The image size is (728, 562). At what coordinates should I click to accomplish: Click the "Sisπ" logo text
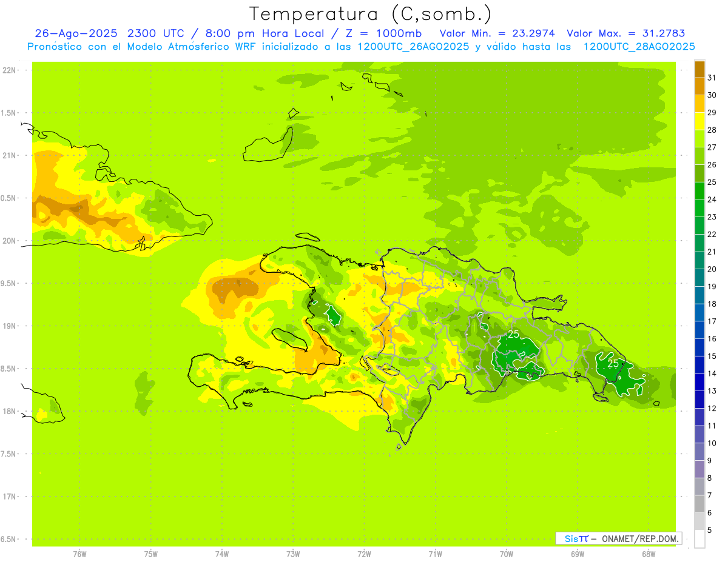pos(576,538)
